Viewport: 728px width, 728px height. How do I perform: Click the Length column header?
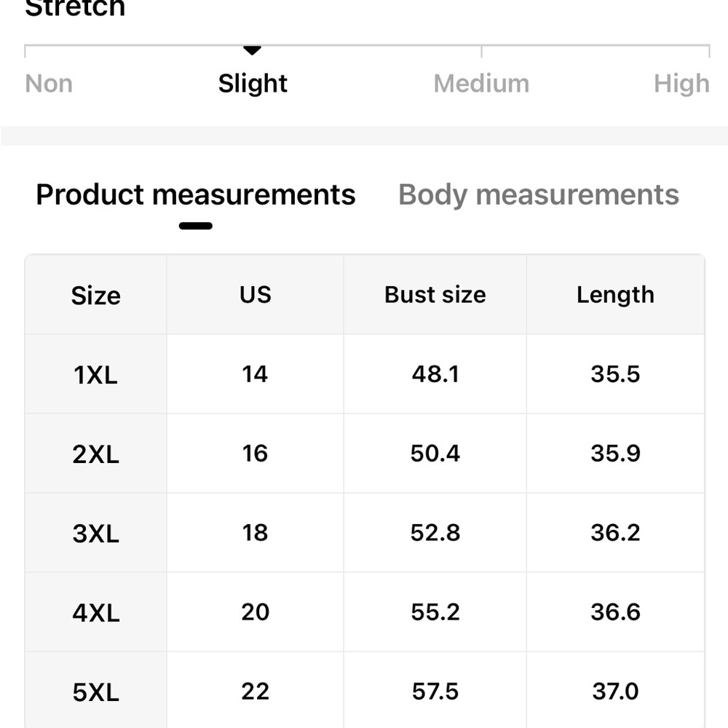(x=615, y=295)
